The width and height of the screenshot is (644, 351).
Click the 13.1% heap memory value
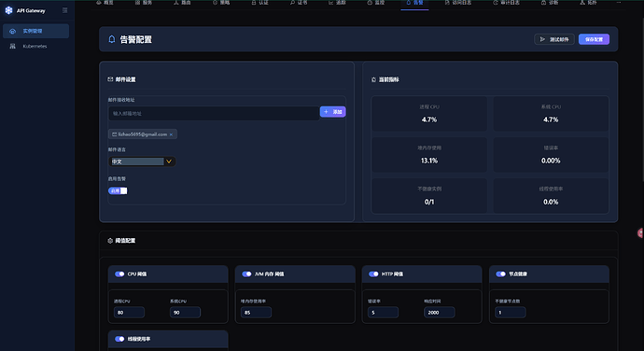pyautogui.click(x=429, y=161)
